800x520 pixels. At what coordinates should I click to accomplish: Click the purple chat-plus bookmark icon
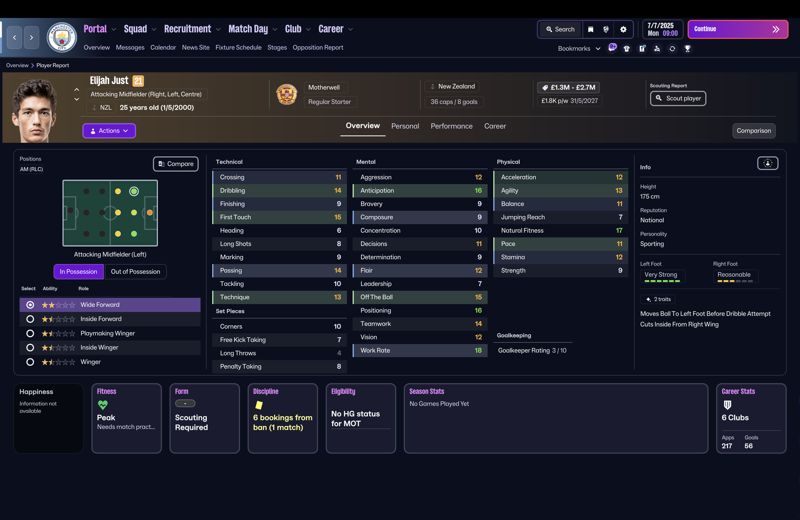(x=612, y=48)
